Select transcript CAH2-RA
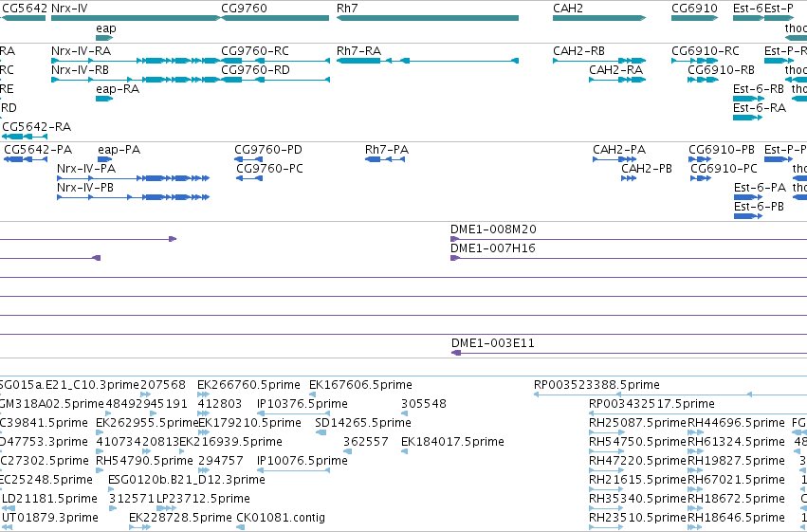 (x=617, y=80)
